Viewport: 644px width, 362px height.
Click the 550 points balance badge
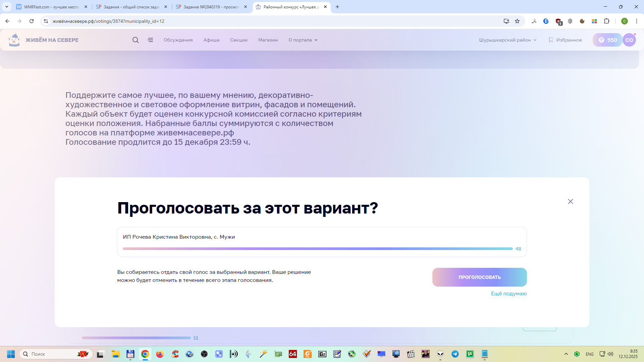pyautogui.click(x=607, y=40)
